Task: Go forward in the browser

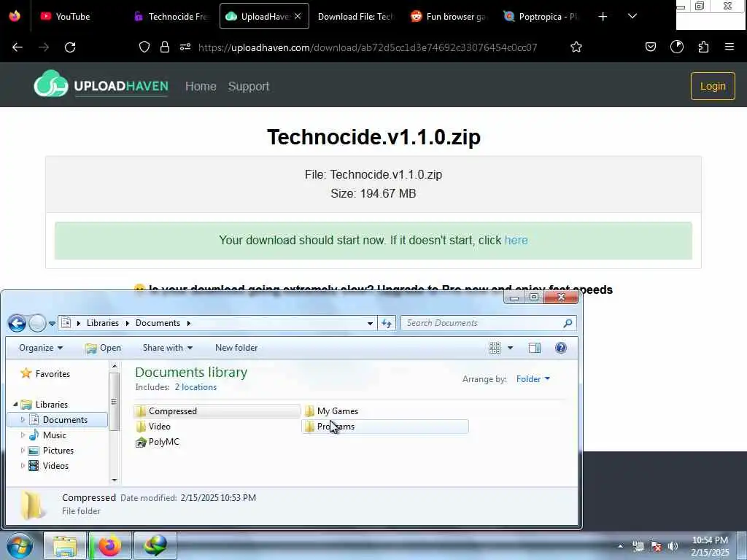Action: [44, 47]
